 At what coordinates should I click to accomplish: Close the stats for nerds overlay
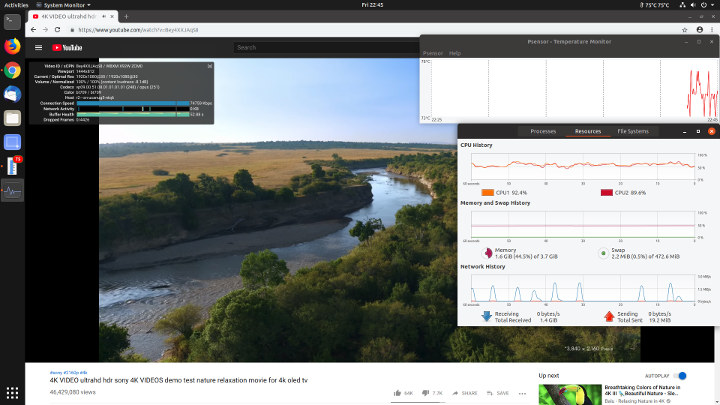210,66
